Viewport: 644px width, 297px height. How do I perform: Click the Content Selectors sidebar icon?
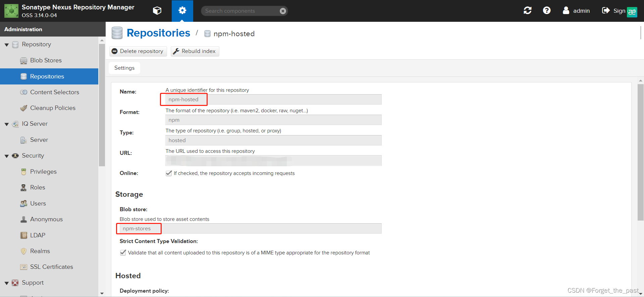coord(23,92)
